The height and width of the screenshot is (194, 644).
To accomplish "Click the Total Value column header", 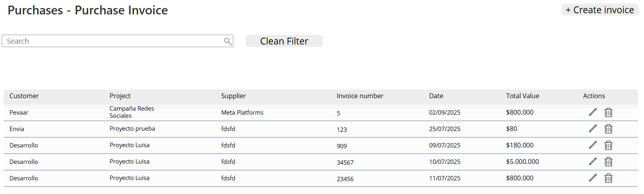I will [x=522, y=96].
